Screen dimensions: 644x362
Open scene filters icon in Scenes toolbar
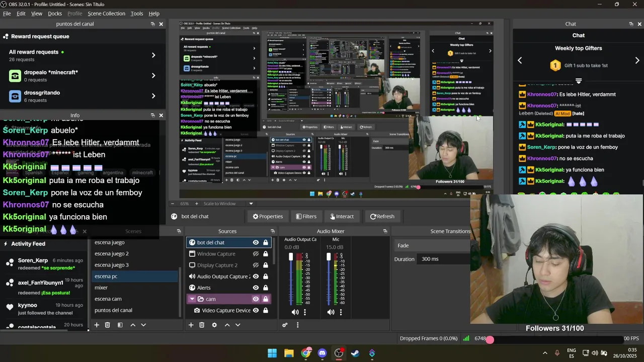120,325
